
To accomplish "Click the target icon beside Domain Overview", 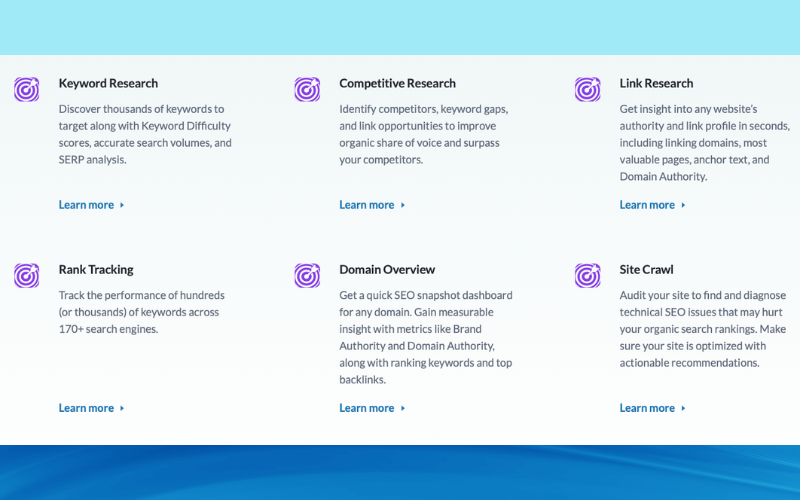I will coord(307,276).
